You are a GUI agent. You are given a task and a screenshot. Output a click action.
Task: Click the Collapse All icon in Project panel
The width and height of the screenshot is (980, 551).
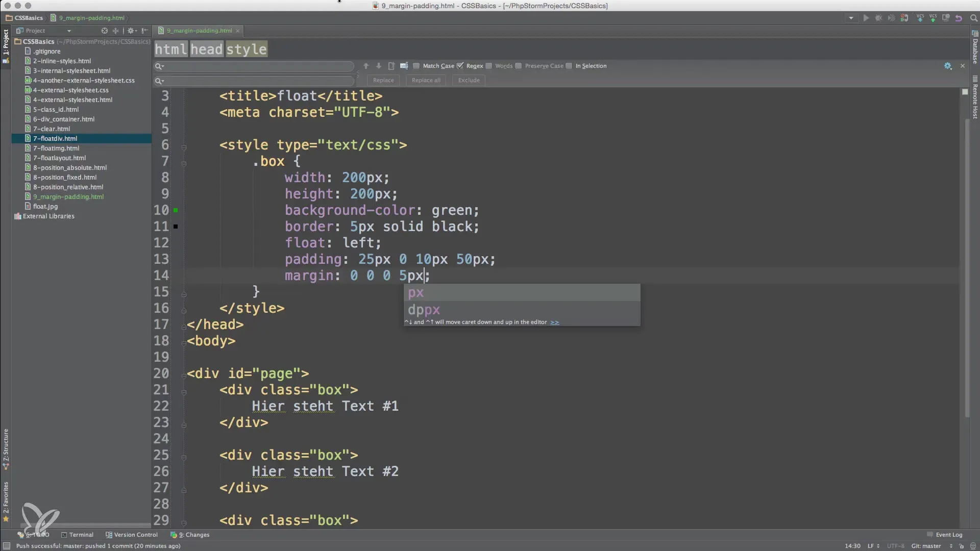115,31
